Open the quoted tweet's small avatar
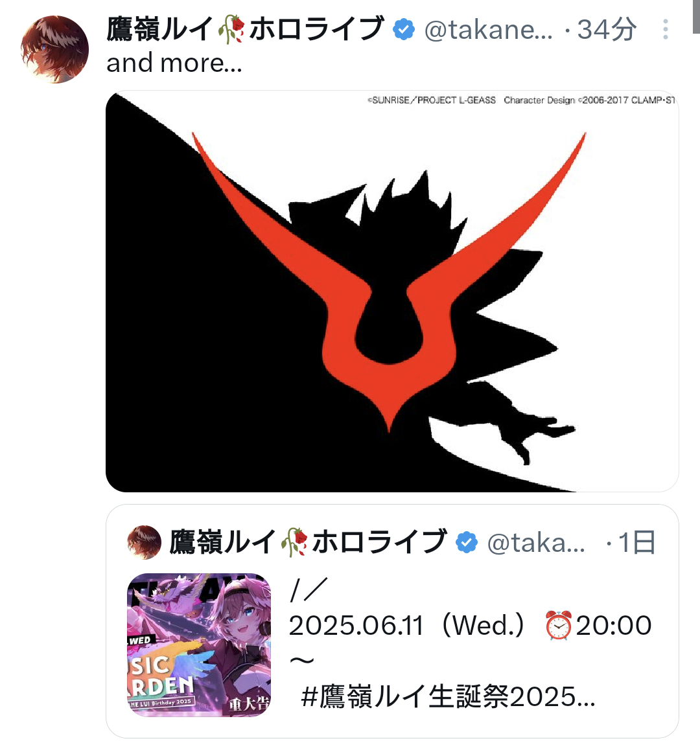 [144, 542]
